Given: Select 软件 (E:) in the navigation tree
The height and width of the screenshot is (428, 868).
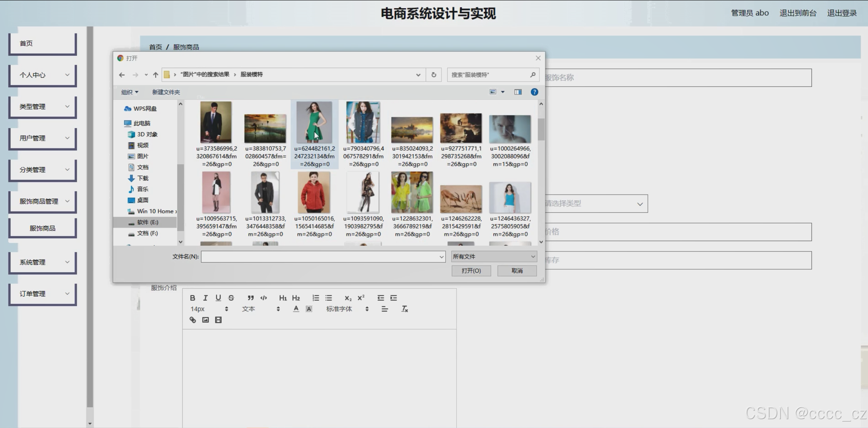Looking at the screenshot, I should point(148,222).
